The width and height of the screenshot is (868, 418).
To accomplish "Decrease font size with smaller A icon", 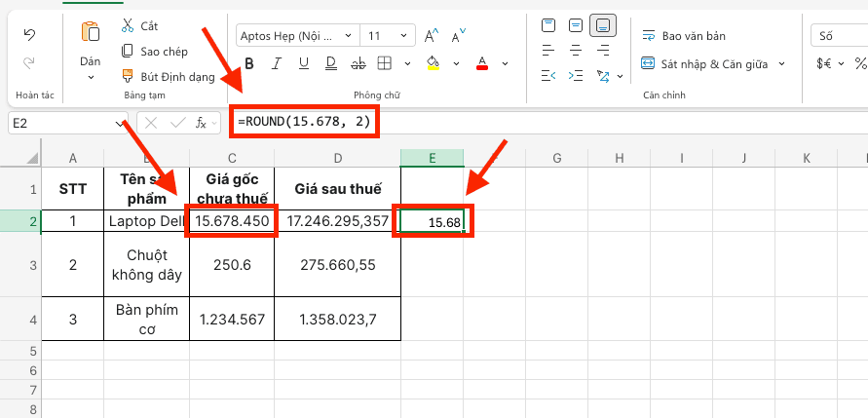I will 458,36.
